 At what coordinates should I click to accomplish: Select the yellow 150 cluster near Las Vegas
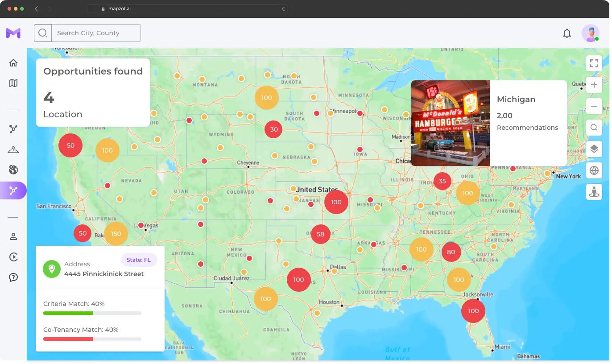(116, 234)
